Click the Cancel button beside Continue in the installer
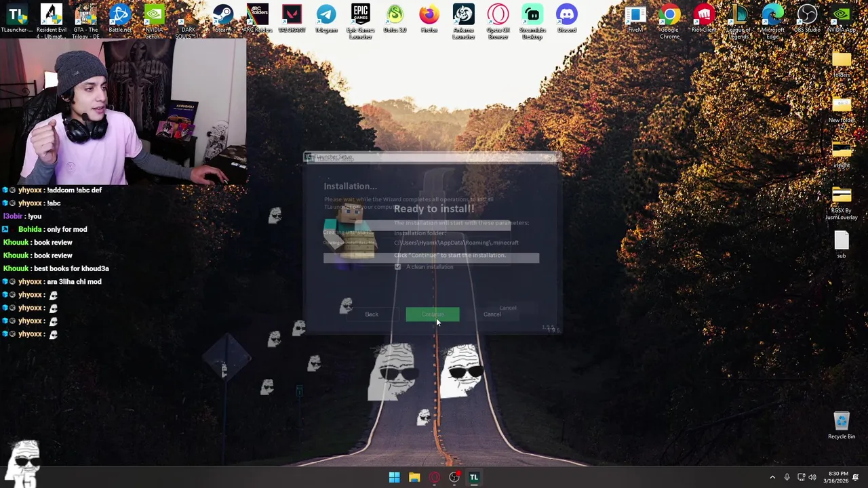The width and height of the screenshot is (868, 488). (492, 314)
